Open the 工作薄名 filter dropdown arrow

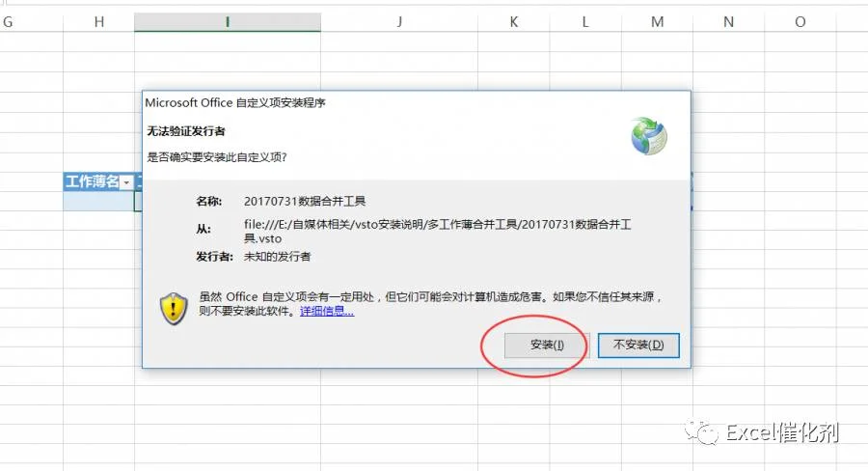point(126,182)
